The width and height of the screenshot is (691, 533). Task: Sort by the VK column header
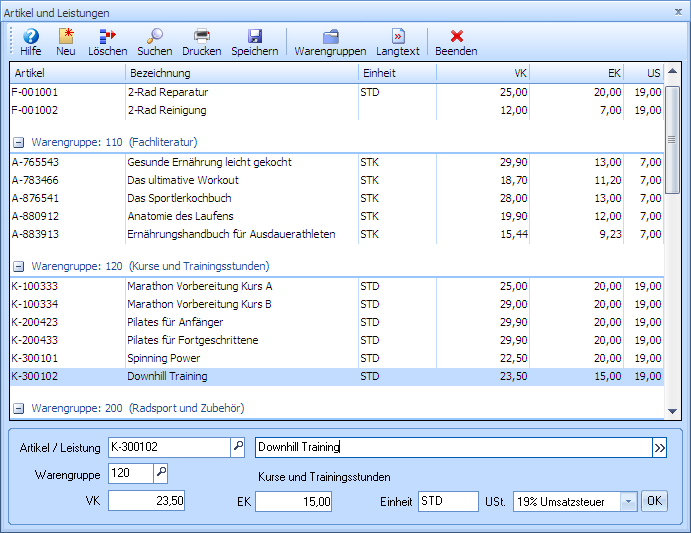click(x=483, y=73)
